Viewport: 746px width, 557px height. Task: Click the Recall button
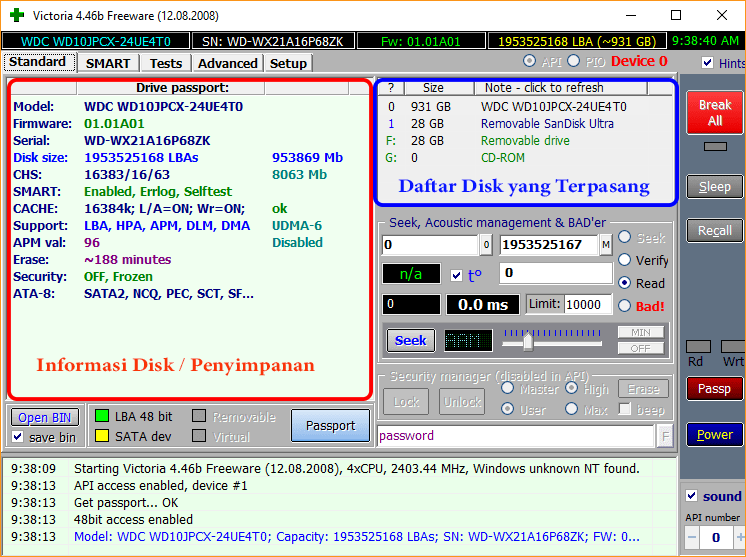pos(715,231)
